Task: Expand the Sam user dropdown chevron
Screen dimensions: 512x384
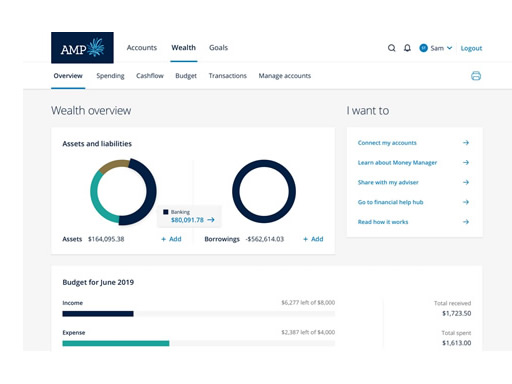Action: (x=449, y=48)
